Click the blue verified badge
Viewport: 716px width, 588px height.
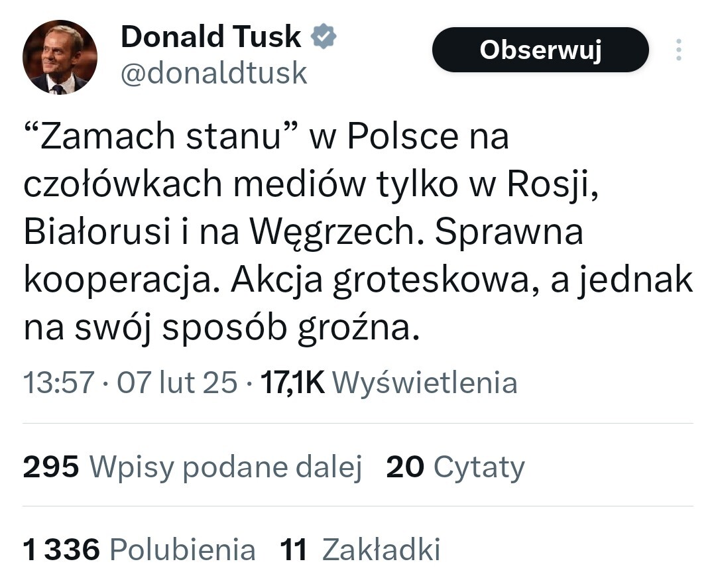click(324, 37)
